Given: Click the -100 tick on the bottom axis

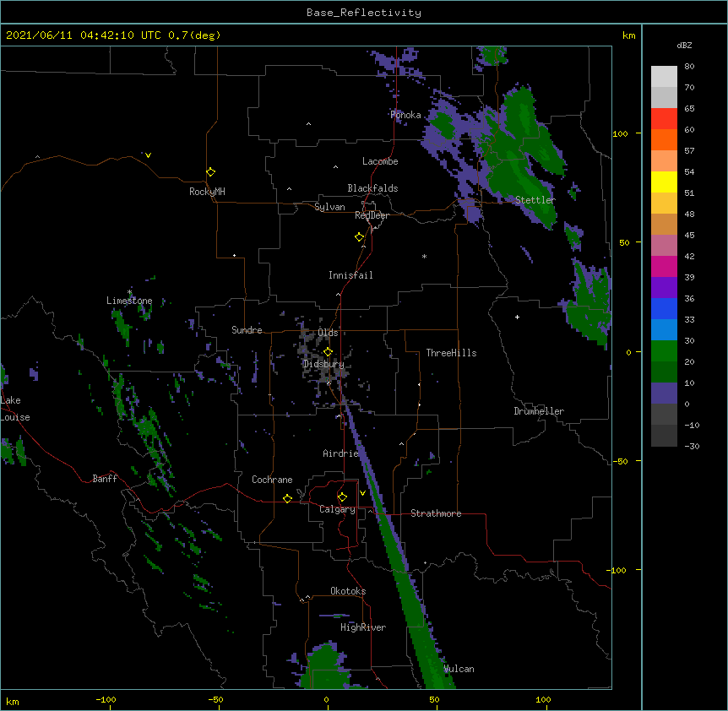Looking at the screenshot, I should coord(106,699).
